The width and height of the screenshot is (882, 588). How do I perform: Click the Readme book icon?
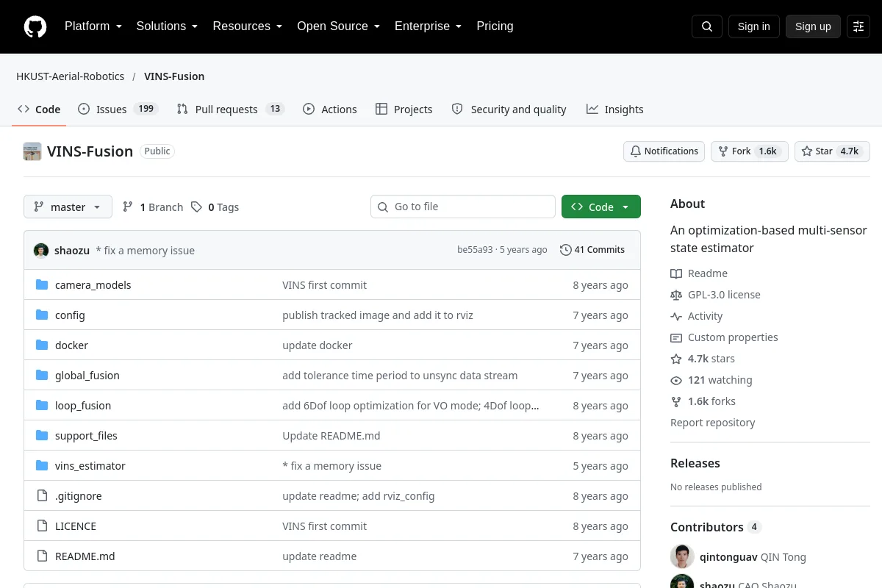[676, 273]
